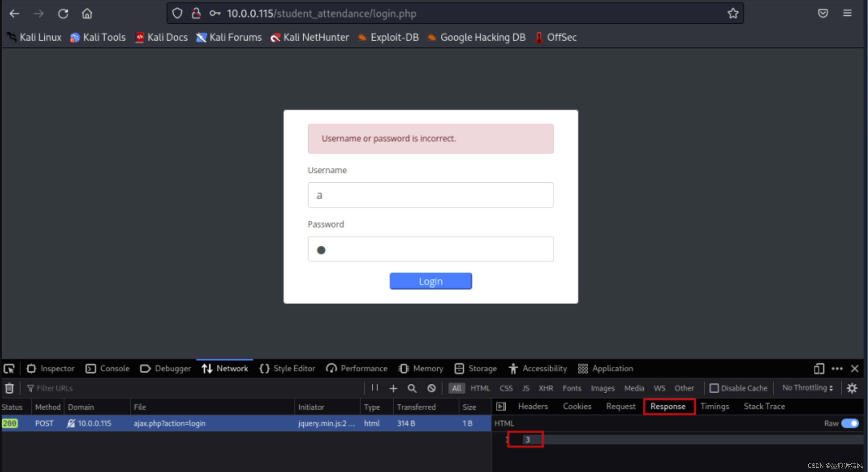Click the XHR filter button in Network
The image size is (868, 472).
pos(544,388)
